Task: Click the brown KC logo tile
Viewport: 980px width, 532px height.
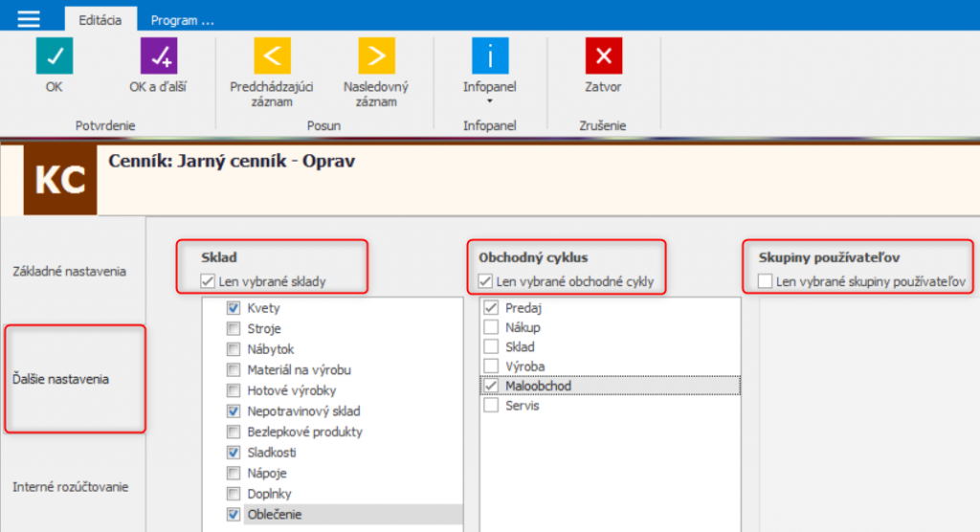Action: pos(60,180)
